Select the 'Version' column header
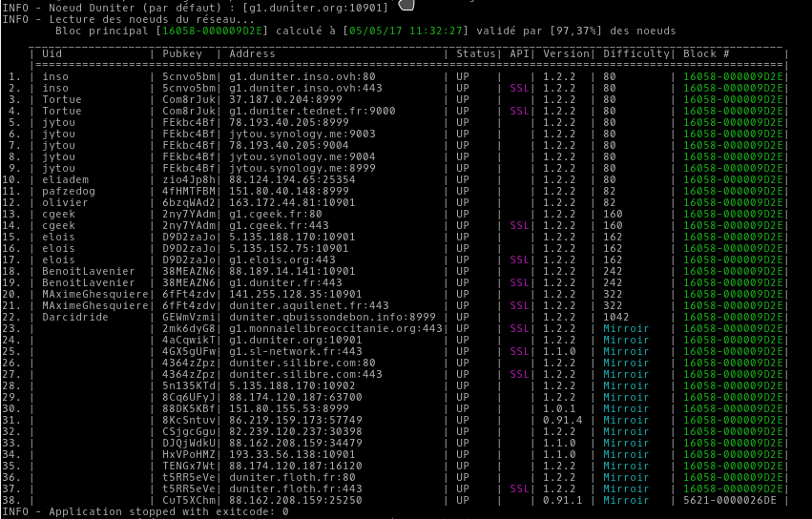 pos(566,53)
